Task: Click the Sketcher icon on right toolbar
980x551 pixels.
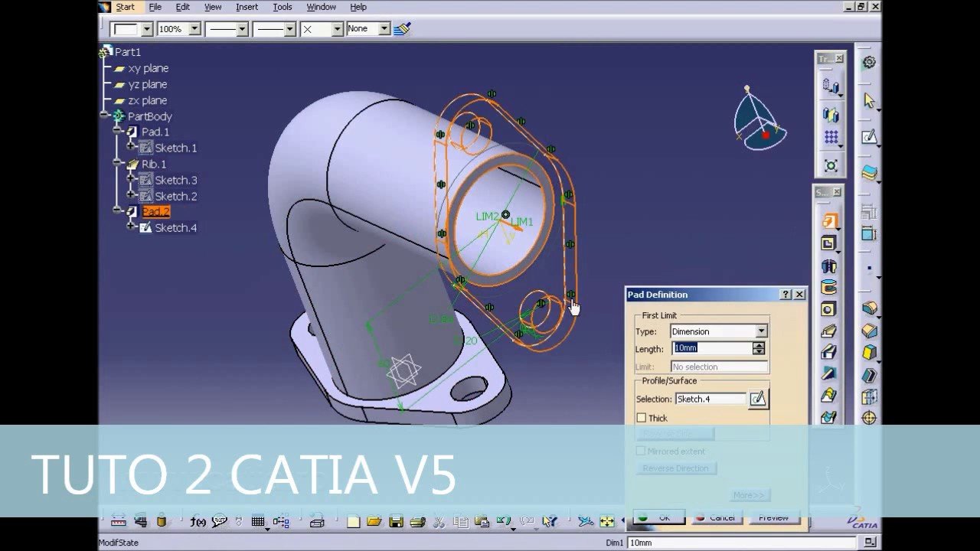Action: [x=869, y=137]
